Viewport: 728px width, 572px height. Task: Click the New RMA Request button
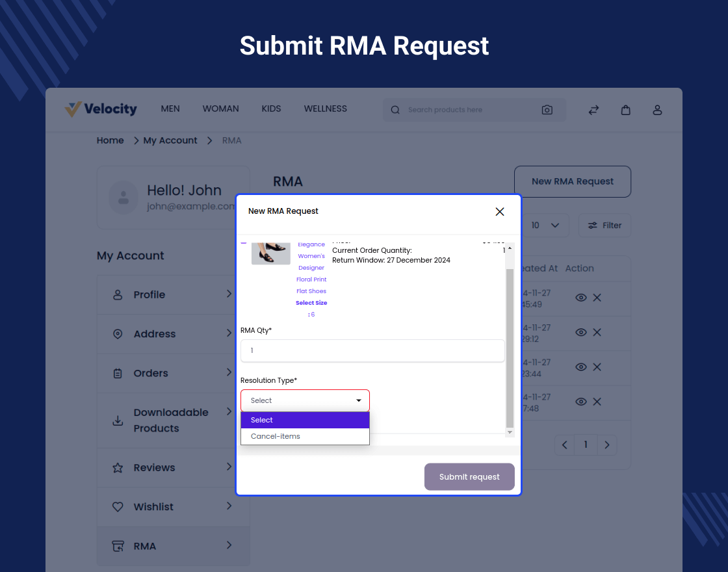[x=572, y=181]
